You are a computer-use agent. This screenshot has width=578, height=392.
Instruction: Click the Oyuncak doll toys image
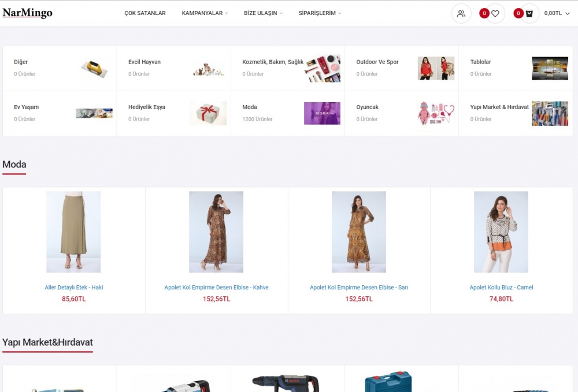(x=436, y=113)
